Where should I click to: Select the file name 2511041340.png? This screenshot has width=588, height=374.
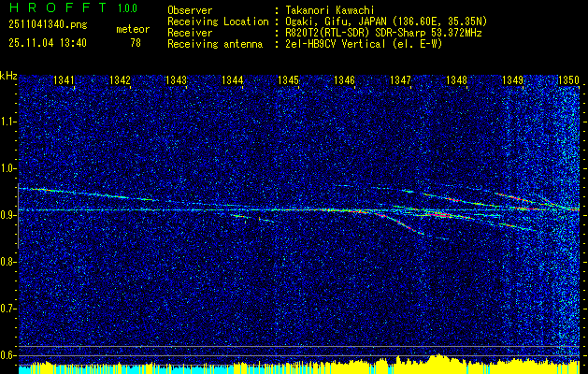point(48,25)
